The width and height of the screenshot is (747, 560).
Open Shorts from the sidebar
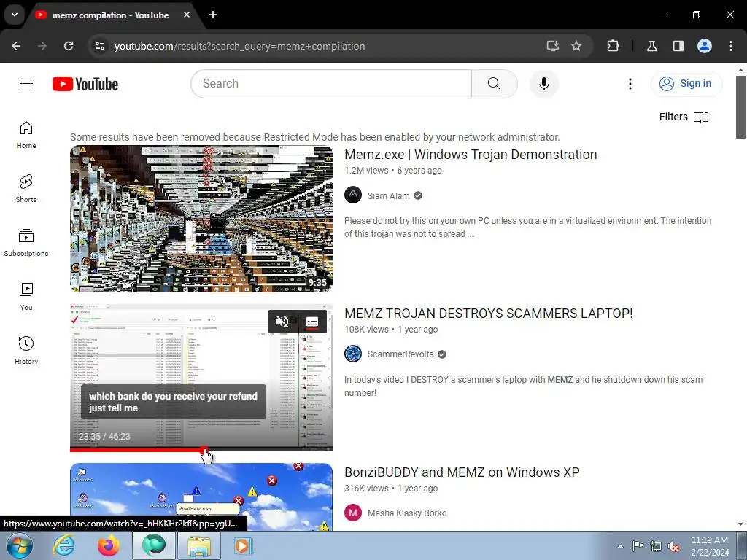click(26, 189)
